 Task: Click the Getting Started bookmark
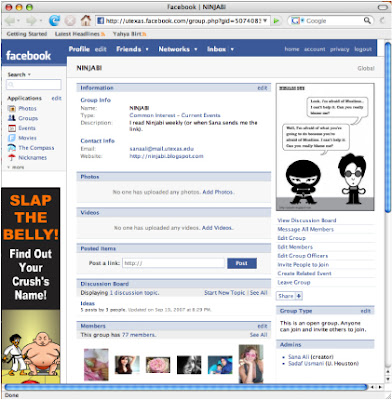(x=27, y=34)
